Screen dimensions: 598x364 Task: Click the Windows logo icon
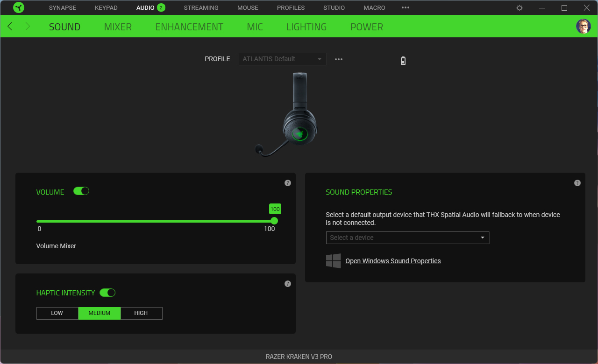334,261
